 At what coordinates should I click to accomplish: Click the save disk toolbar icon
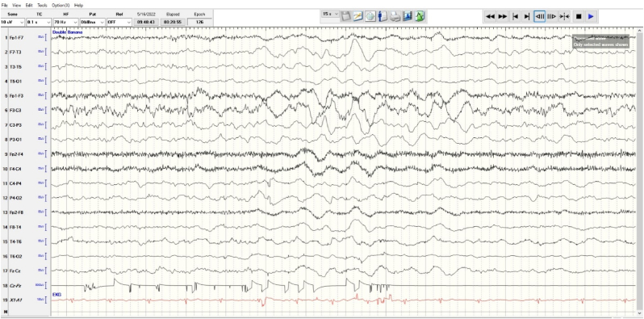point(346,16)
